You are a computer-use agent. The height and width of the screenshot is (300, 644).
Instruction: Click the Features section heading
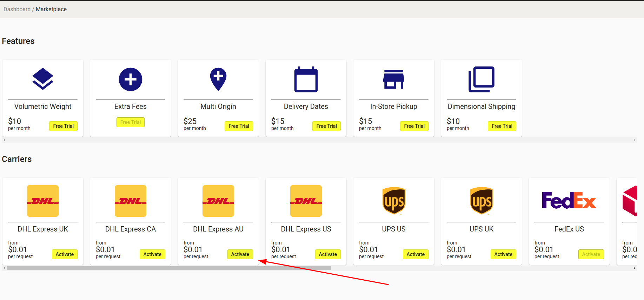click(18, 41)
